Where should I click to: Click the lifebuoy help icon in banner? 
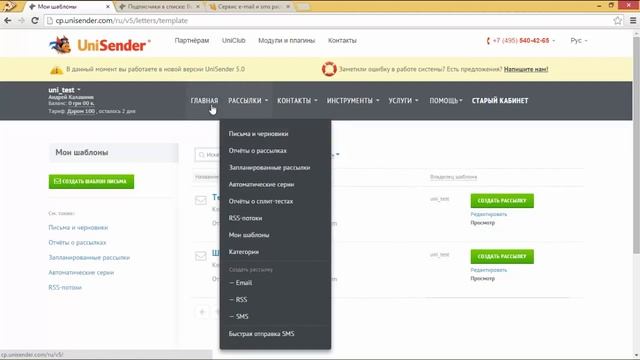329,69
